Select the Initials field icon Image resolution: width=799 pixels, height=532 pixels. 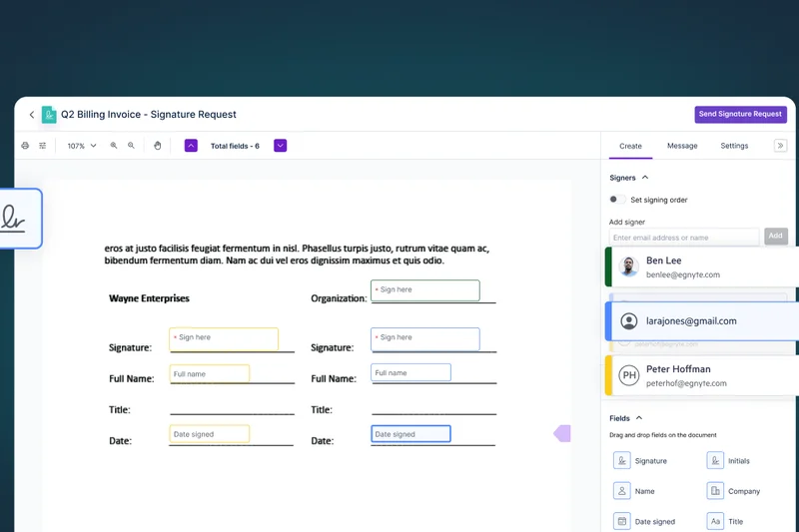click(715, 461)
